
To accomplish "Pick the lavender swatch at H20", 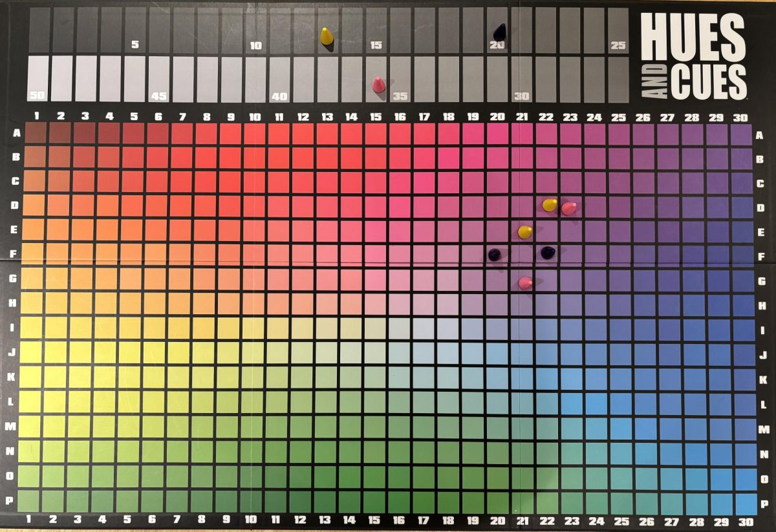I will point(497,304).
